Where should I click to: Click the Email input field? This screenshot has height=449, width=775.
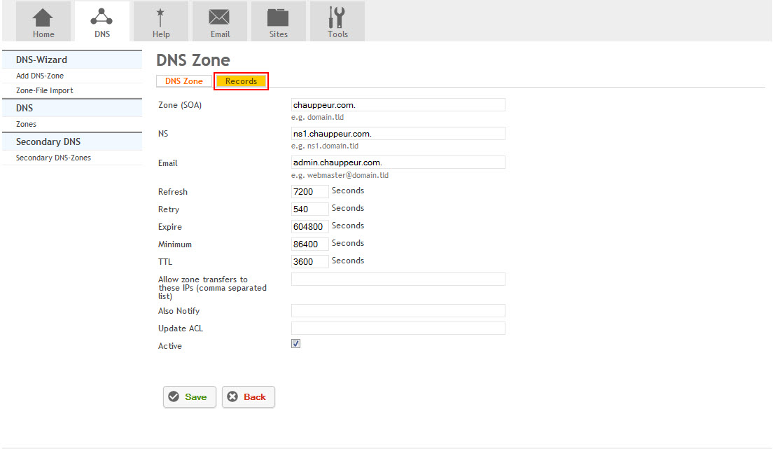pos(398,162)
